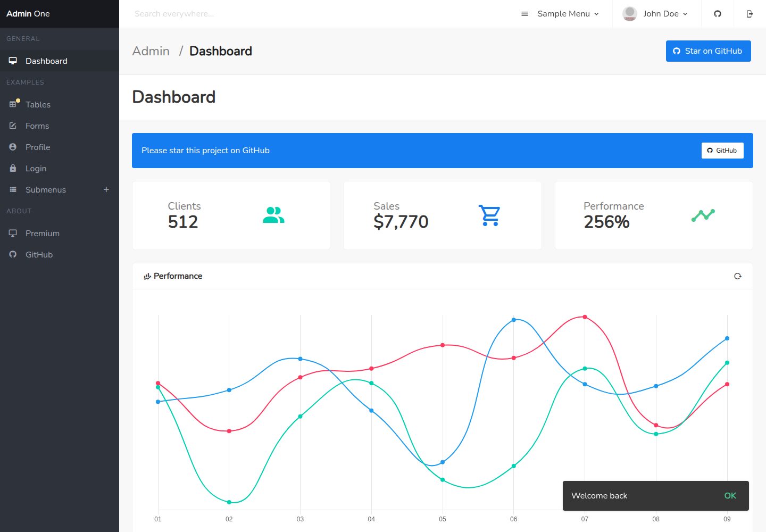The height and width of the screenshot is (532, 766).
Task: Click the GitHub sidebar label
Action: (39, 254)
